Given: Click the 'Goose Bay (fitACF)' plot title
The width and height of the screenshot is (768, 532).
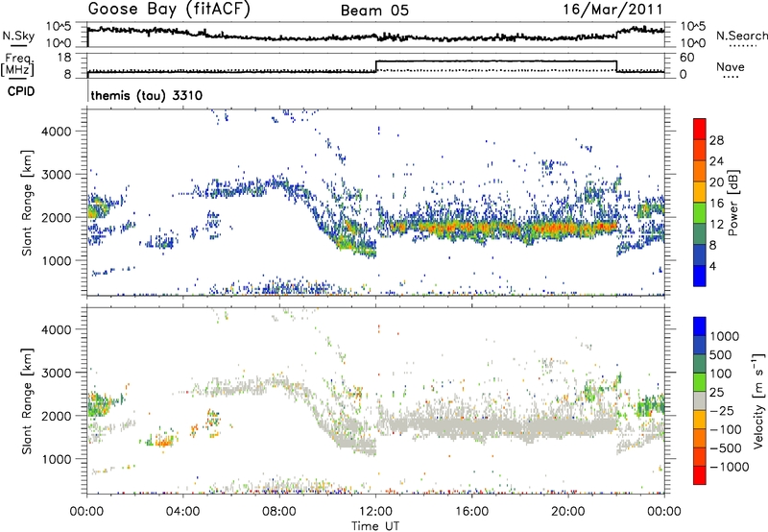Looking at the screenshot, I should [169, 9].
